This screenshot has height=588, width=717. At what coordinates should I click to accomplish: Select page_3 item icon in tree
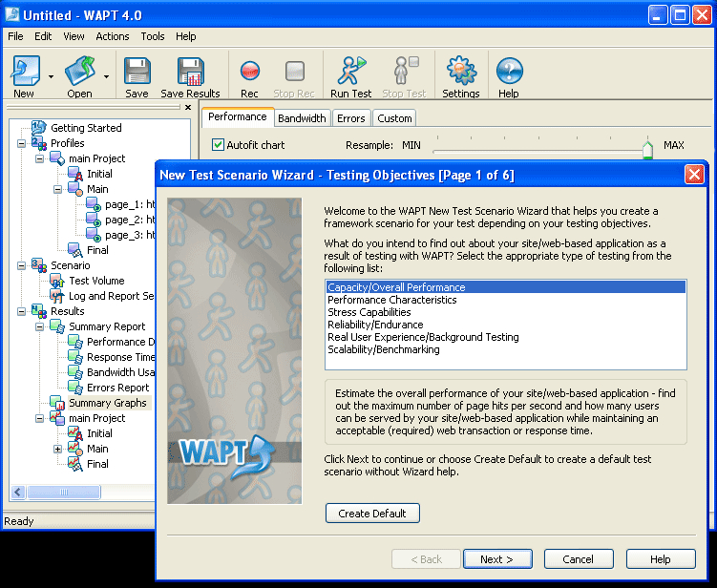pyautogui.click(x=94, y=235)
